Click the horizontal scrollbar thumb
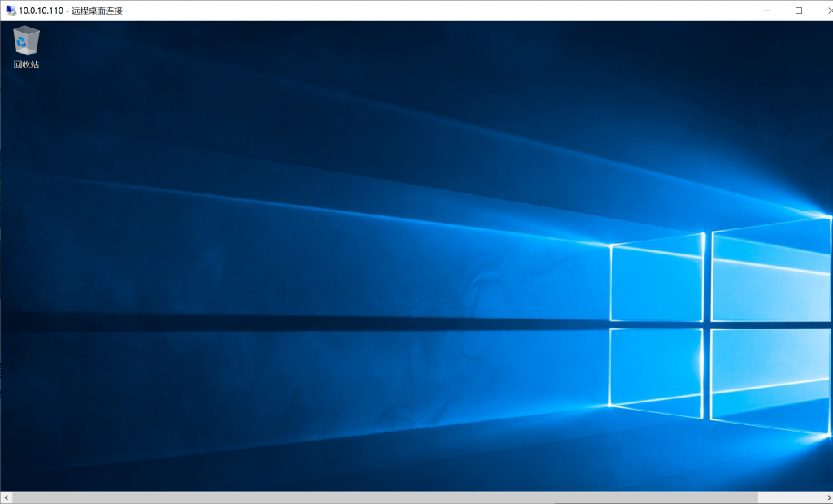This screenshot has width=833, height=504. (x=382, y=497)
